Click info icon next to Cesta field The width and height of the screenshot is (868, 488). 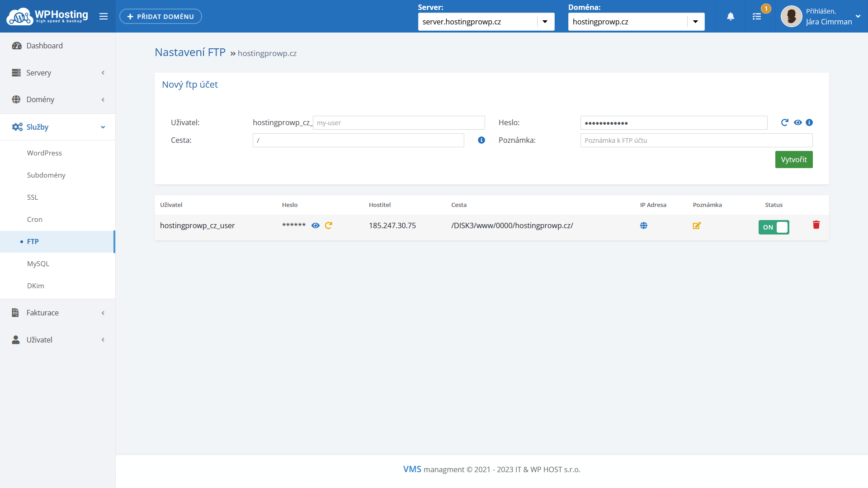(x=481, y=140)
